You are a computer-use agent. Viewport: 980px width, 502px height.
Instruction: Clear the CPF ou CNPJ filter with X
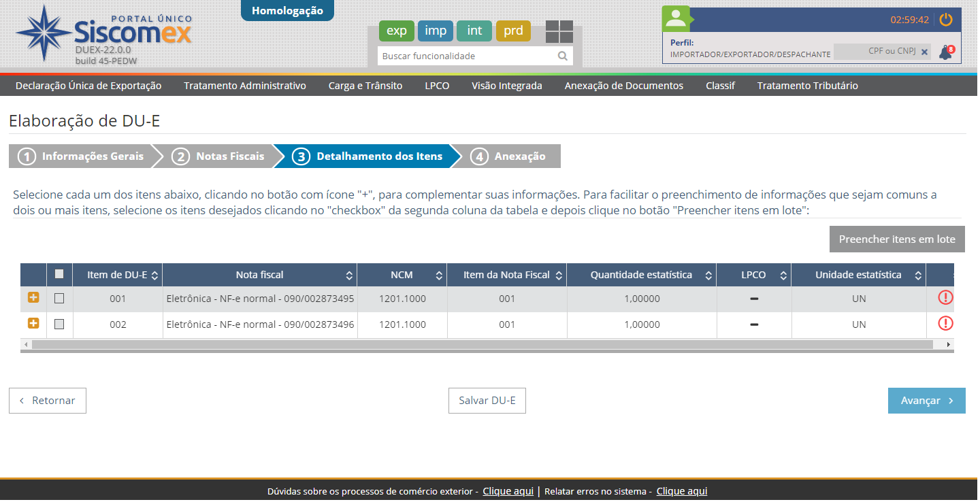pyautogui.click(x=925, y=52)
